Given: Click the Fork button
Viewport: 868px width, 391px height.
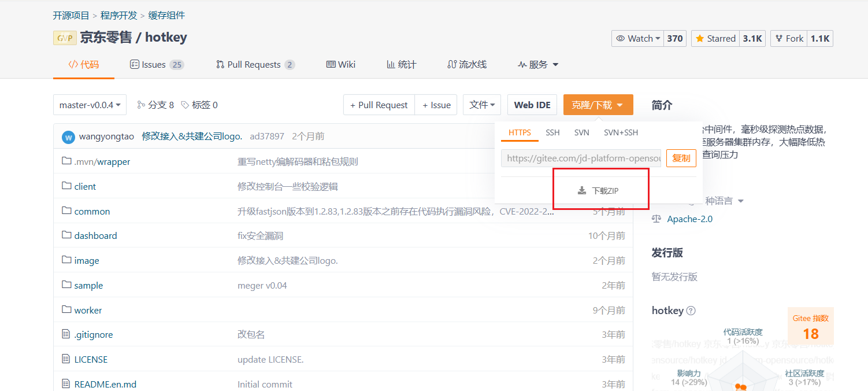Looking at the screenshot, I should tap(789, 38).
